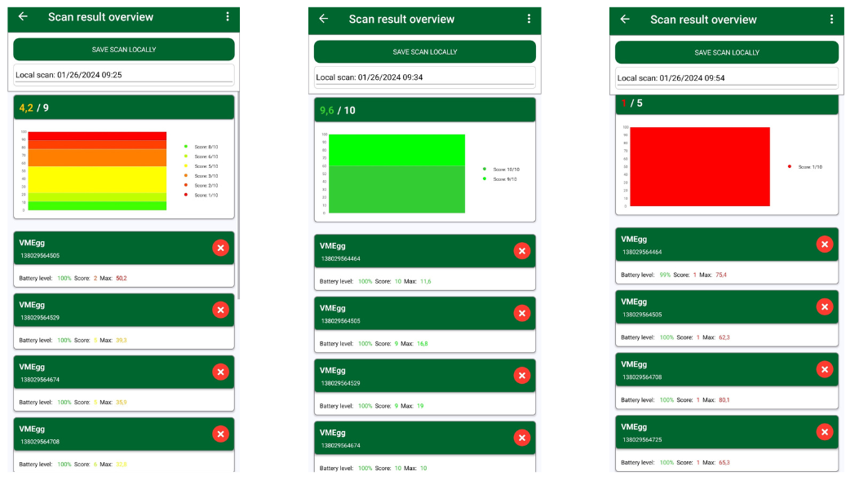Image resolution: width=868 pixels, height=489 pixels.
Task: Remove the VMEgg with Max 75,4
Action: [824, 244]
